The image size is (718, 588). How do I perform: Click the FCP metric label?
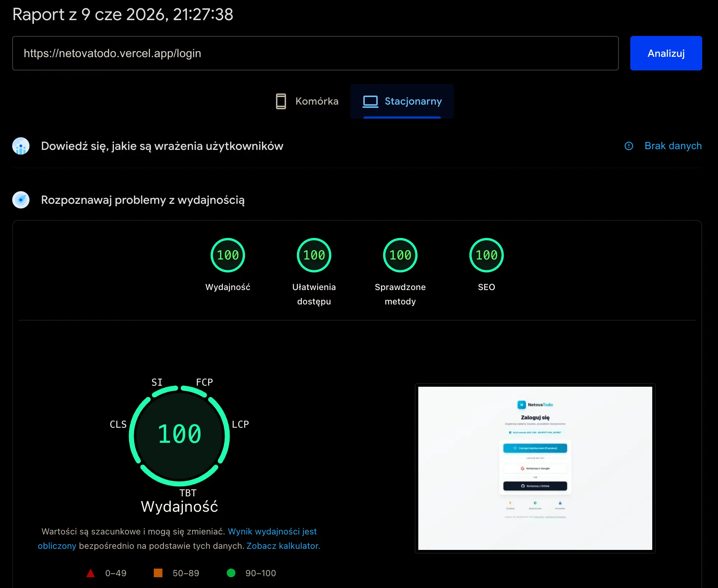point(204,382)
